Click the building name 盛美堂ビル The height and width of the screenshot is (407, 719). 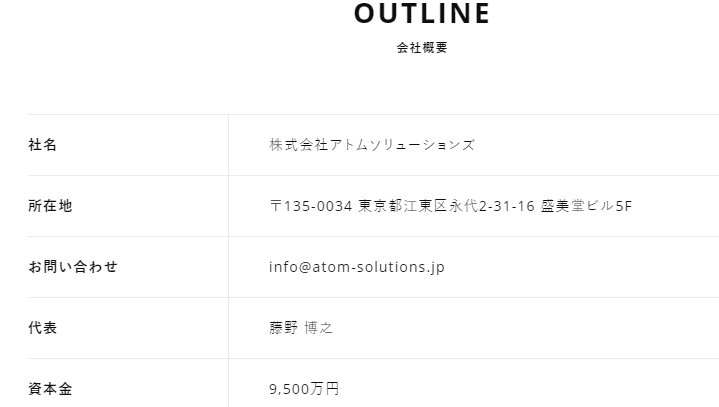(x=577, y=206)
